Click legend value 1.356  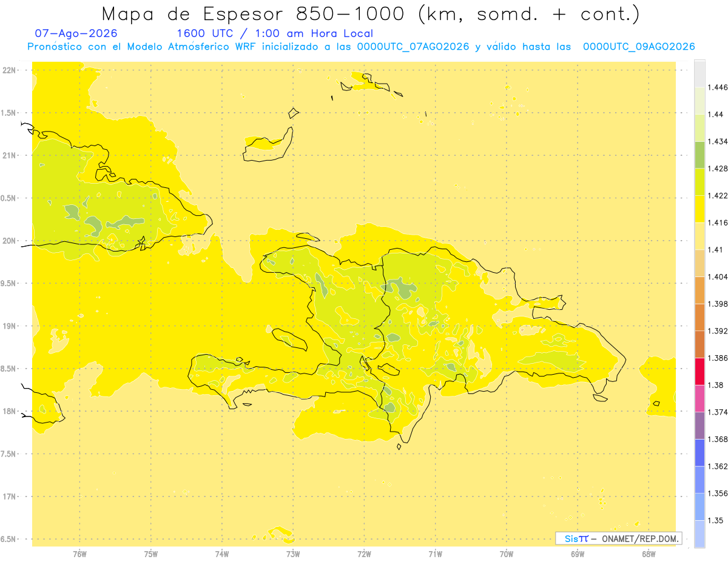pyautogui.click(x=717, y=493)
